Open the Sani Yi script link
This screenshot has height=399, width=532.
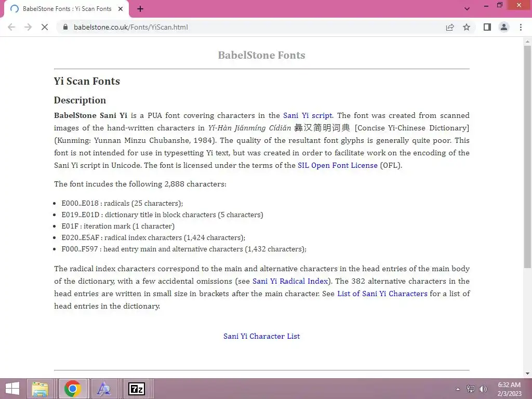308,115
